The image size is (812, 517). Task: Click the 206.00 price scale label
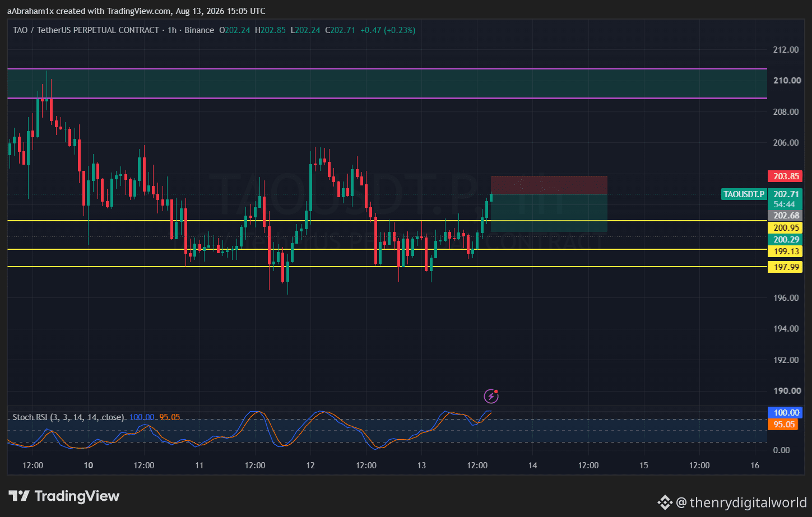786,143
